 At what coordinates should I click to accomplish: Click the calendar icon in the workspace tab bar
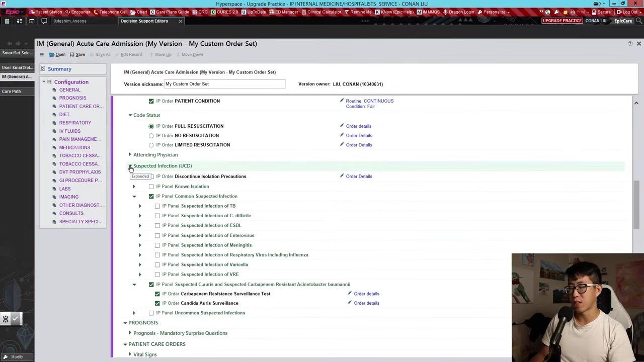coord(7,21)
